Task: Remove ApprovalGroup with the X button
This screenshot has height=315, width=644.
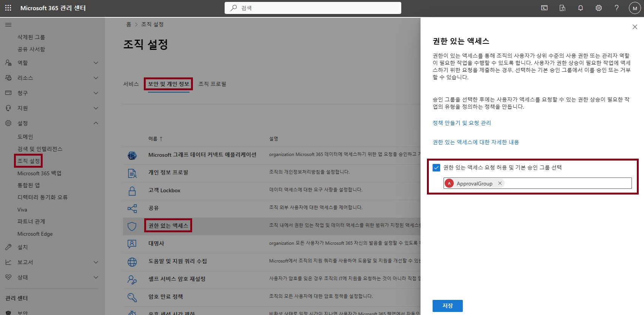Action: pyautogui.click(x=500, y=183)
